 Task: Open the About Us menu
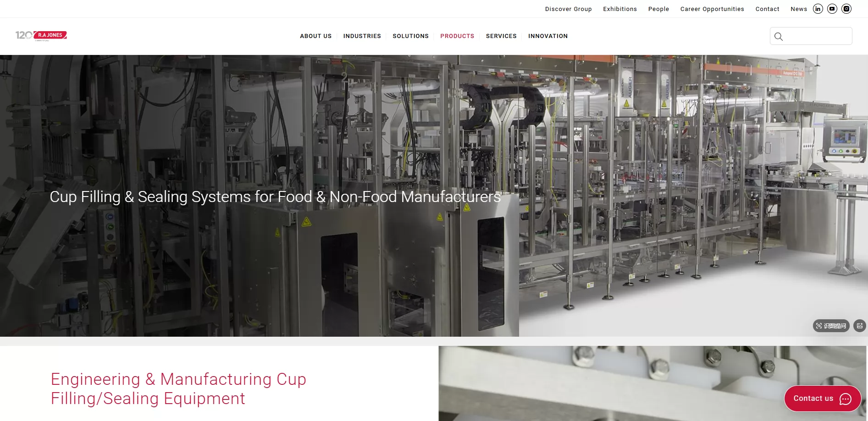[315, 36]
